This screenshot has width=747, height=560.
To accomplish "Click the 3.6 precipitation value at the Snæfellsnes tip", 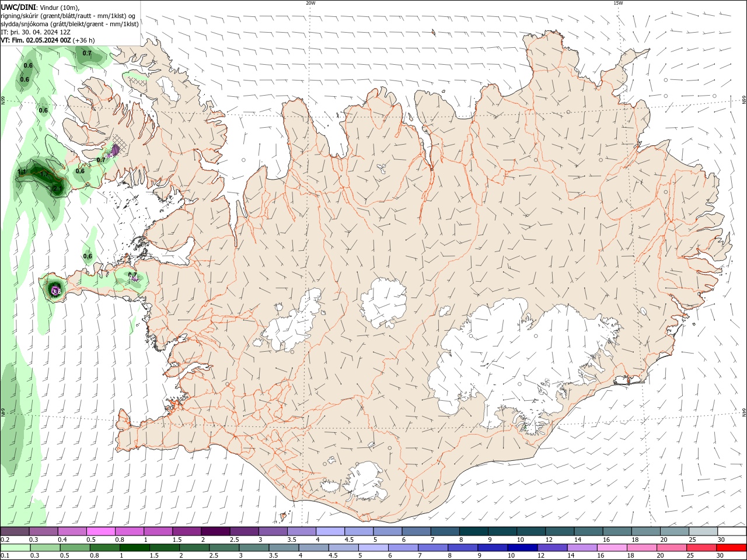I will [56, 291].
